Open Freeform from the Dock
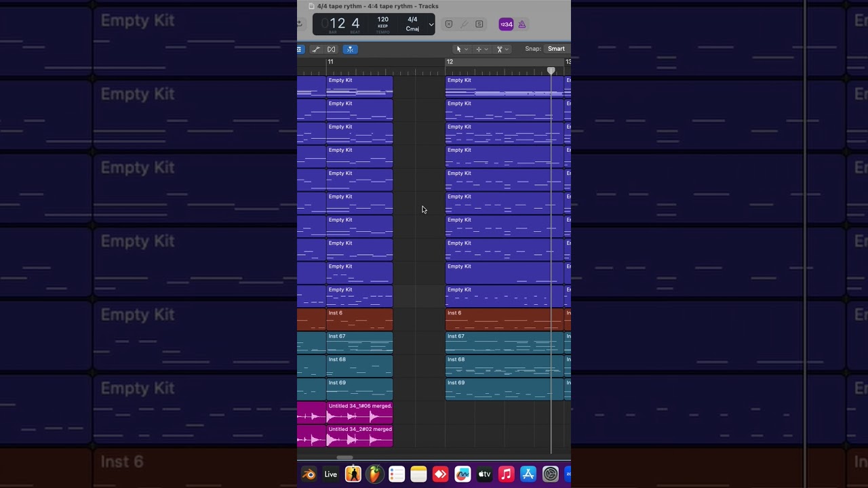This screenshot has height=488, width=868. tap(462, 474)
